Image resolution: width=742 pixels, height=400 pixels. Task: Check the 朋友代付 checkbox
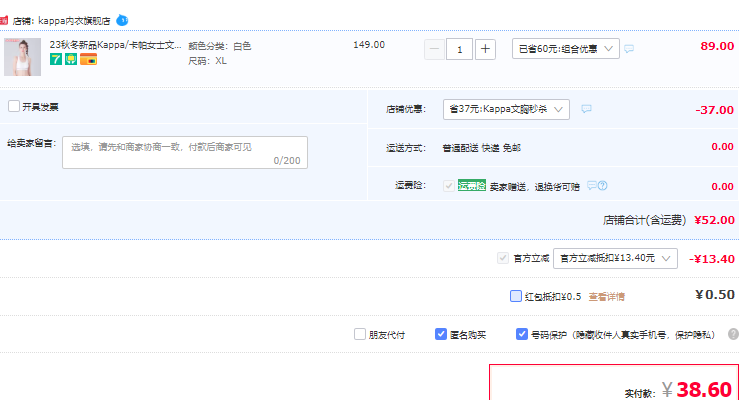coord(360,334)
